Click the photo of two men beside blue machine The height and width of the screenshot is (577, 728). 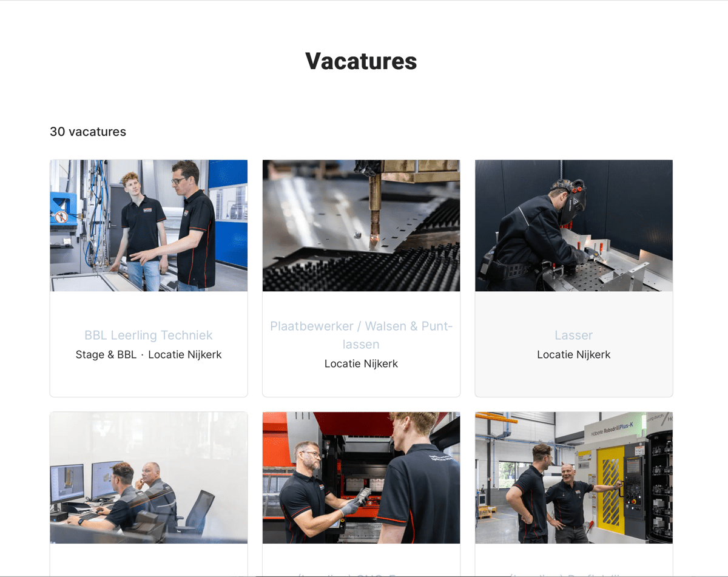149,226
